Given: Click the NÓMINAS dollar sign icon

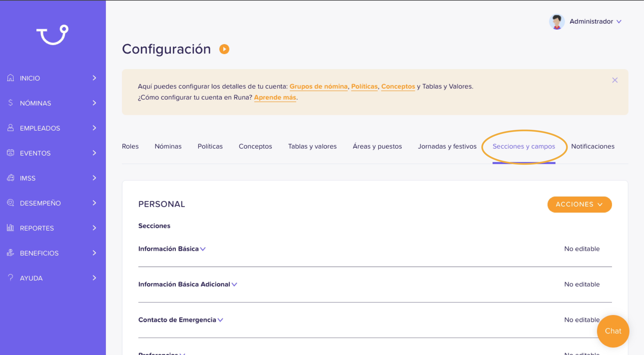Looking at the screenshot, I should click(x=10, y=103).
